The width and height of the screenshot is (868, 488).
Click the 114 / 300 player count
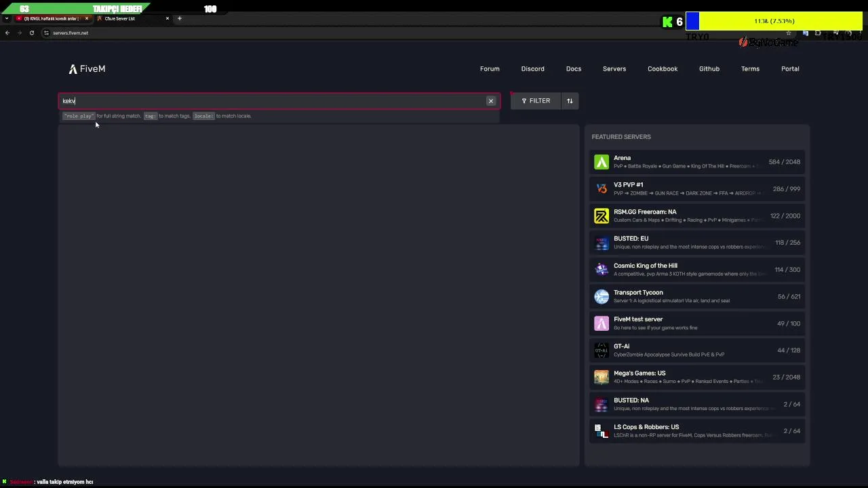click(788, 270)
